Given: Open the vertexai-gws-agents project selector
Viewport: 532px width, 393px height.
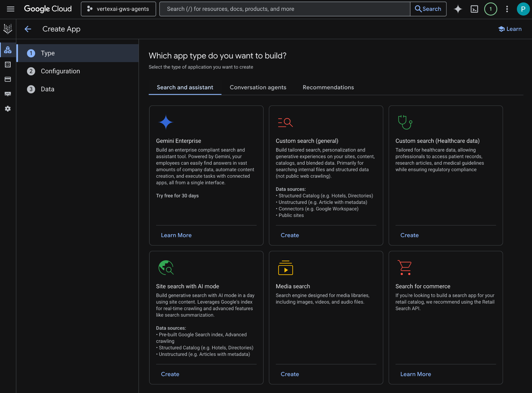Looking at the screenshot, I should [x=118, y=9].
